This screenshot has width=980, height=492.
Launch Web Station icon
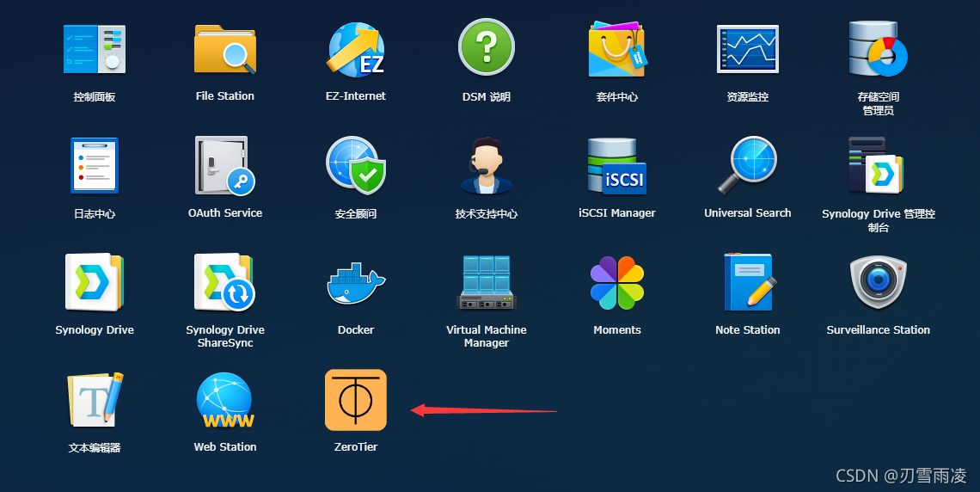(224, 401)
